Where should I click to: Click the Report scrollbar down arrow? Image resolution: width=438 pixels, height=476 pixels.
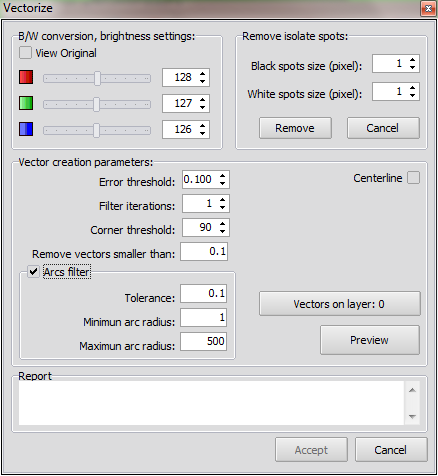tap(412, 417)
